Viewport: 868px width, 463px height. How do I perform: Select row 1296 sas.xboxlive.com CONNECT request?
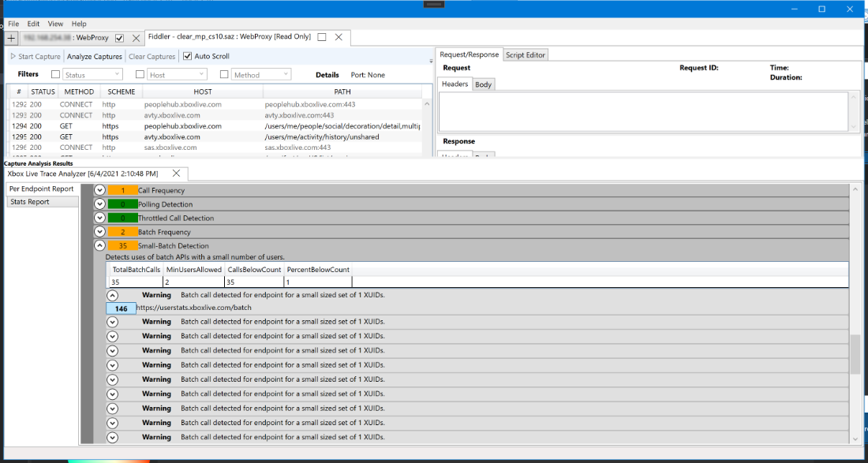[216, 147]
